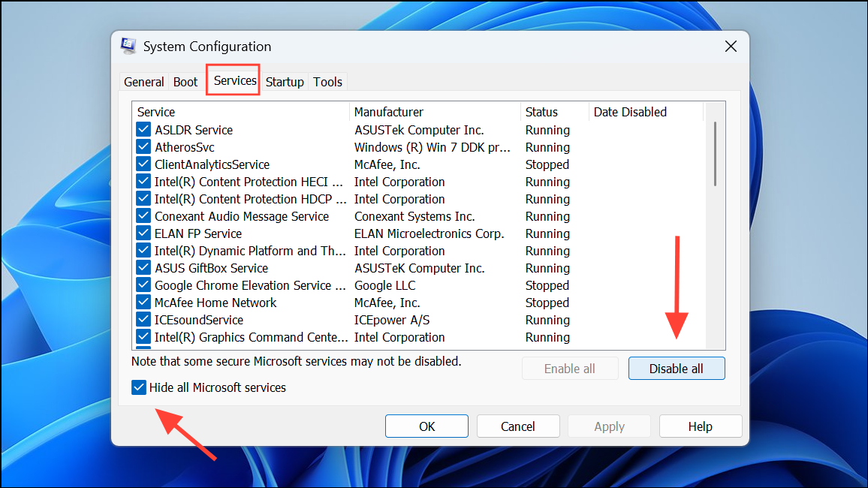The image size is (868, 488).
Task: Select the McAfee Home Network name
Action: [215, 303]
